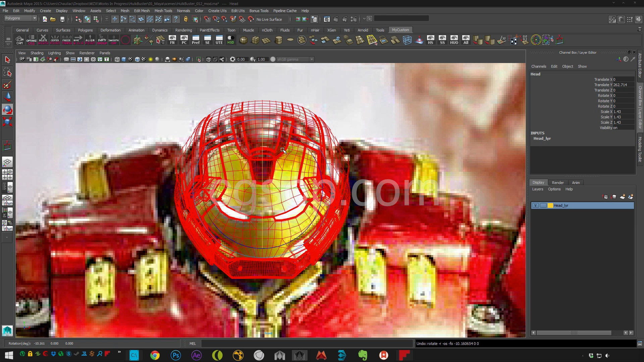
Task: Create a new empty display layer
Action: tap(622, 197)
